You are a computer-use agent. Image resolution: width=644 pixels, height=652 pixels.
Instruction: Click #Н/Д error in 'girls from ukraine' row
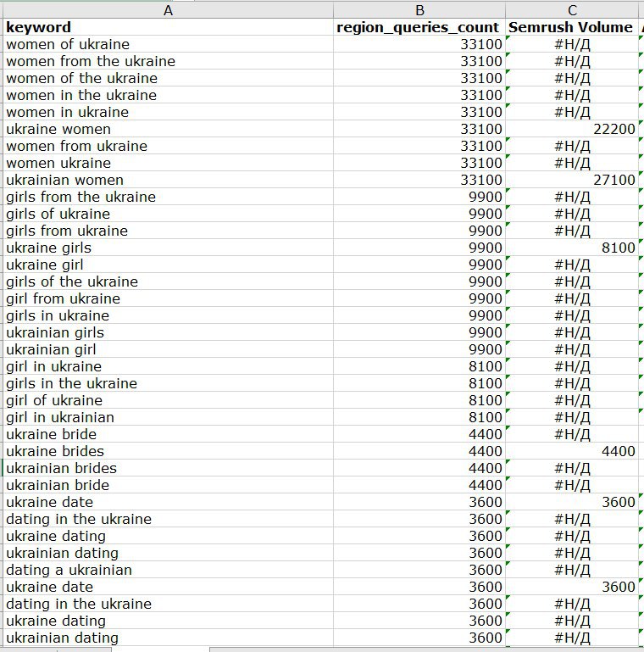(572, 231)
